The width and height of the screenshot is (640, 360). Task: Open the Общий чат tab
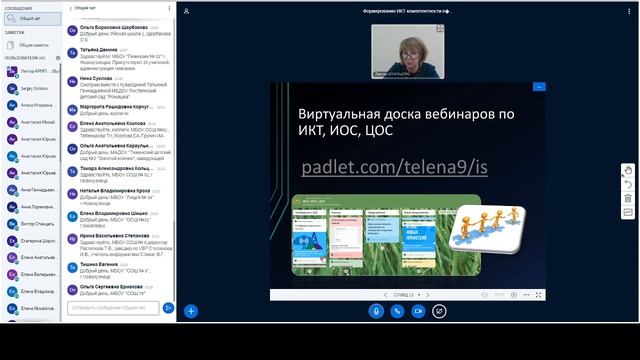[33, 18]
